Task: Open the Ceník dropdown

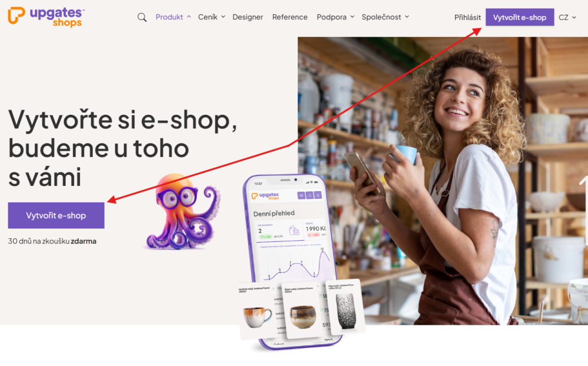Action: pos(212,17)
